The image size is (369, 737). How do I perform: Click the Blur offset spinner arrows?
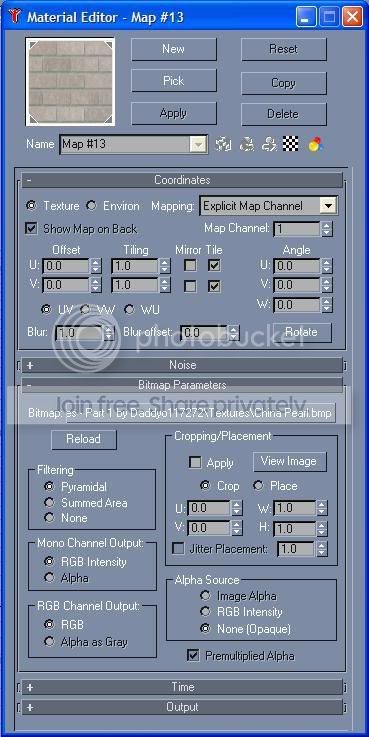tap(234, 333)
